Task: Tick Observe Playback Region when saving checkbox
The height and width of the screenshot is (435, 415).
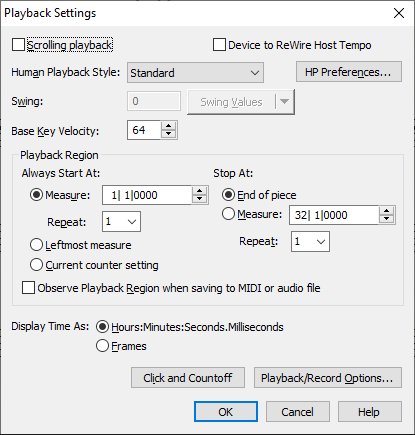Action: [28, 288]
